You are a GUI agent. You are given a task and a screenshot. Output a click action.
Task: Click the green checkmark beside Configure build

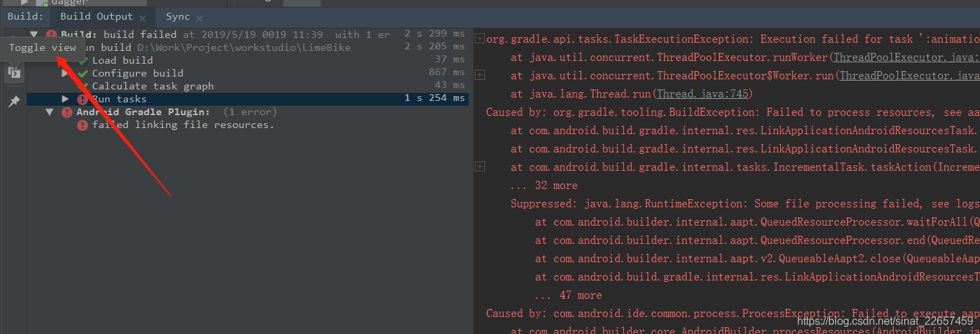coord(83,73)
